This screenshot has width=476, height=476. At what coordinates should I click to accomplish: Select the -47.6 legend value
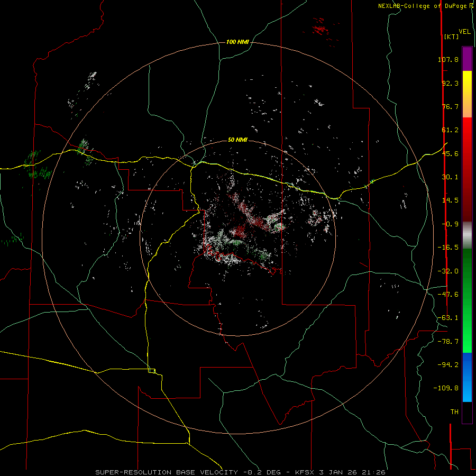coord(448,295)
